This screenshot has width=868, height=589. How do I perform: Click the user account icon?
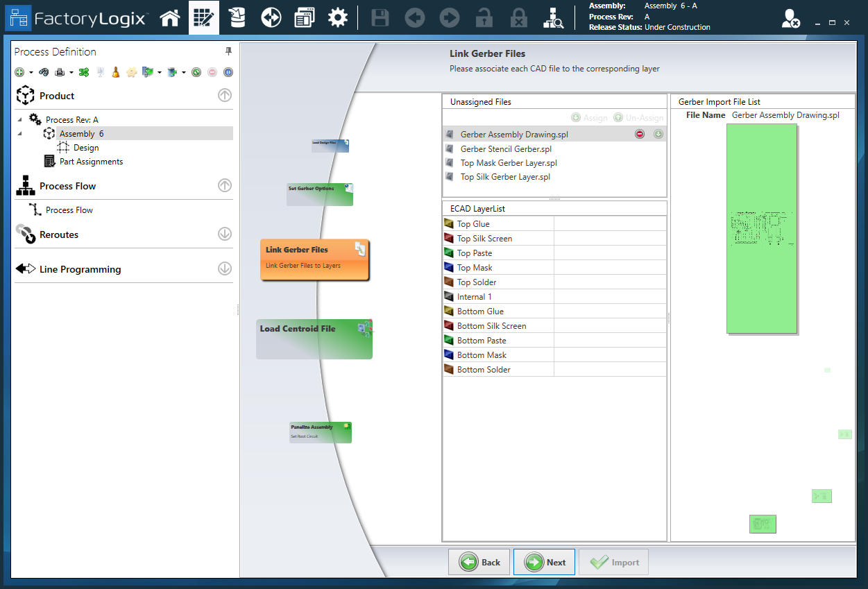tap(790, 19)
